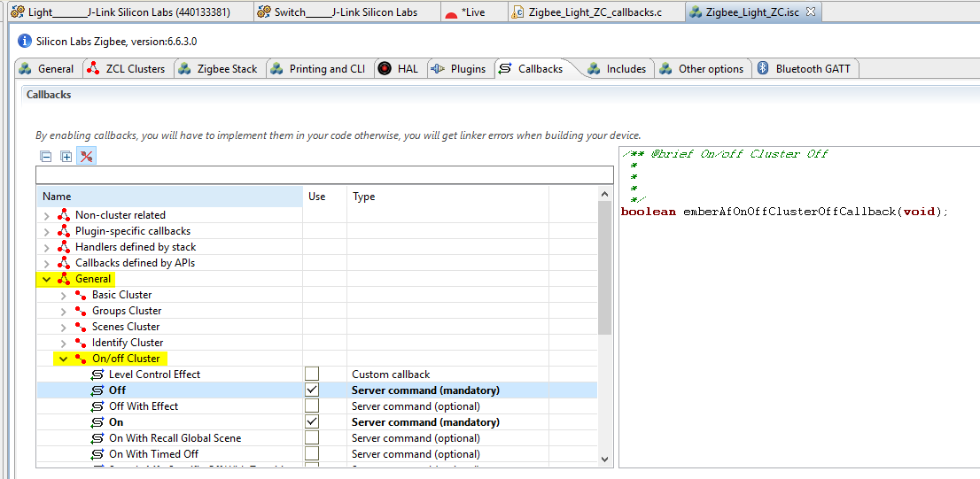This screenshot has height=479, width=980.
Task: Open the Printing and CLI tab
Action: (x=319, y=69)
